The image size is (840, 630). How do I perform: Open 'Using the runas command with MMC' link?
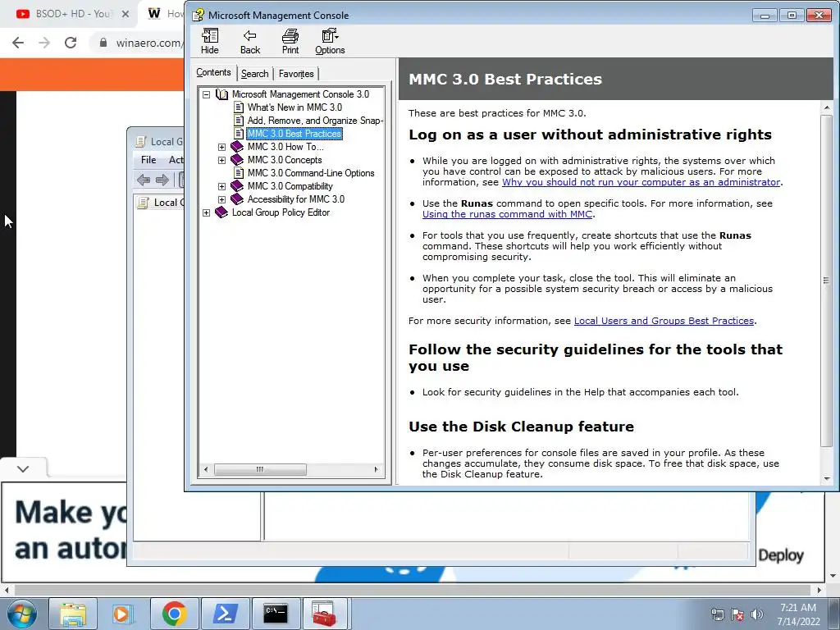point(507,214)
